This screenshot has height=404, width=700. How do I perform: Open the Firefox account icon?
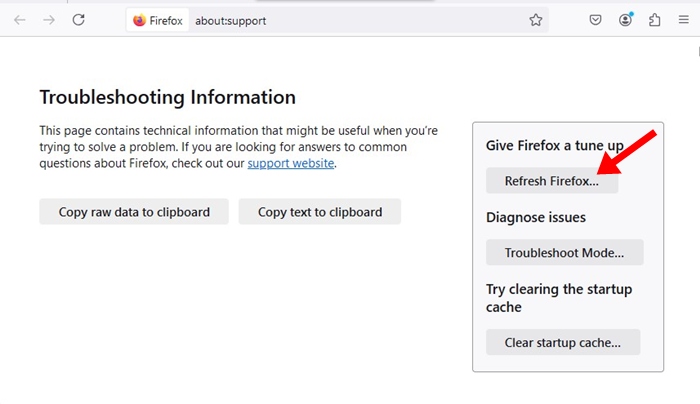click(x=626, y=20)
